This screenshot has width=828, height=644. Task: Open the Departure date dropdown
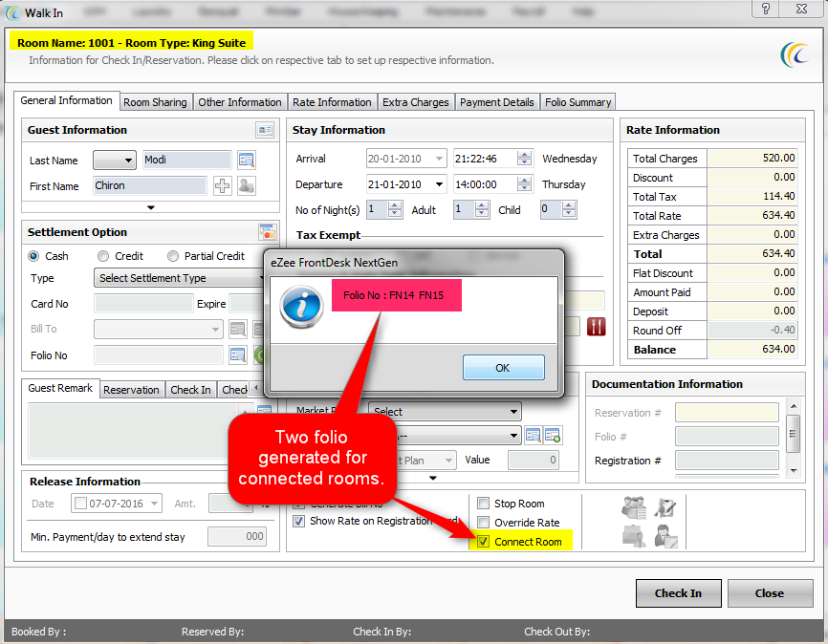(439, 184)
